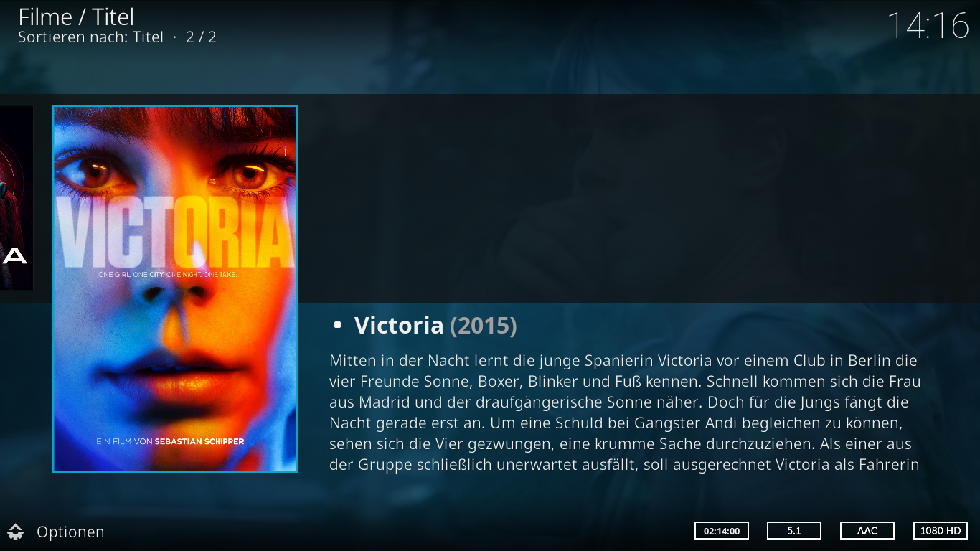Select the Victoria movie poster
The image size is (980, 551).
tap(175, 288)
